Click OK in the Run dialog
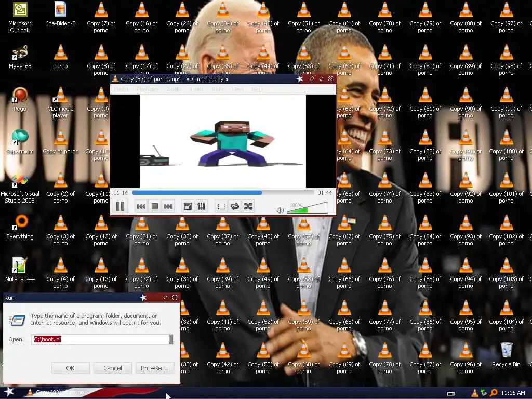The height and width of the screenshot is (399, 532). tap(71, 368)
